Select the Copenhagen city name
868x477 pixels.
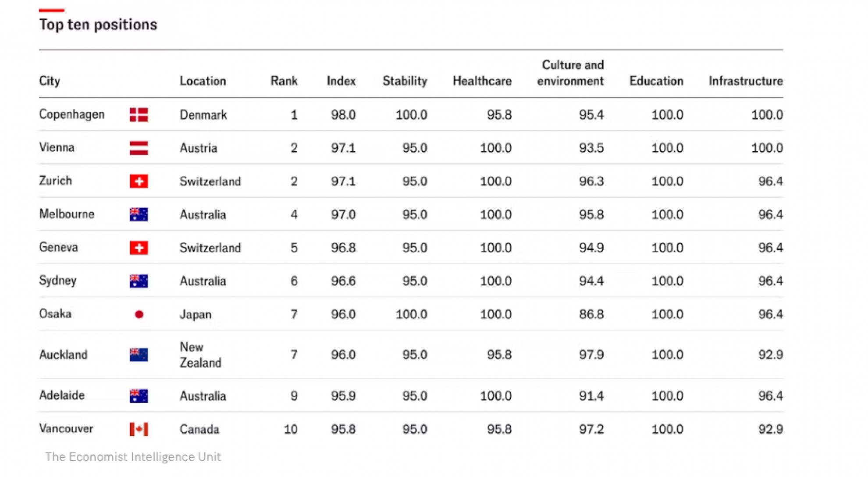point(72,114)
